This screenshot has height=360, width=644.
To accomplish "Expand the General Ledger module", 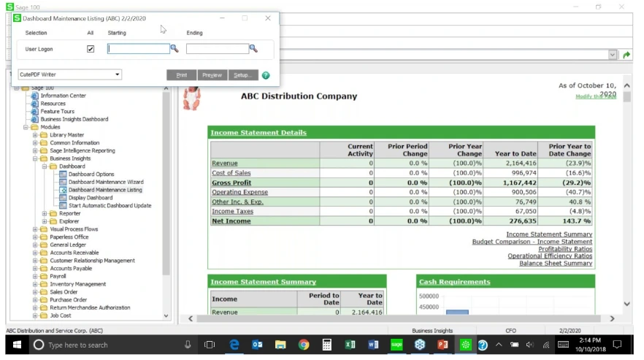I will tap(35, 245).
